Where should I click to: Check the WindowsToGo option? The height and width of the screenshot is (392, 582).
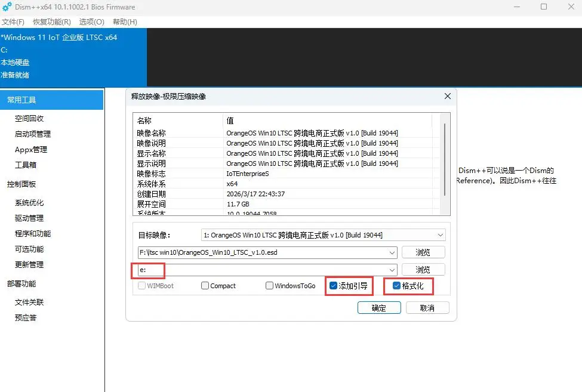[269, 286]
